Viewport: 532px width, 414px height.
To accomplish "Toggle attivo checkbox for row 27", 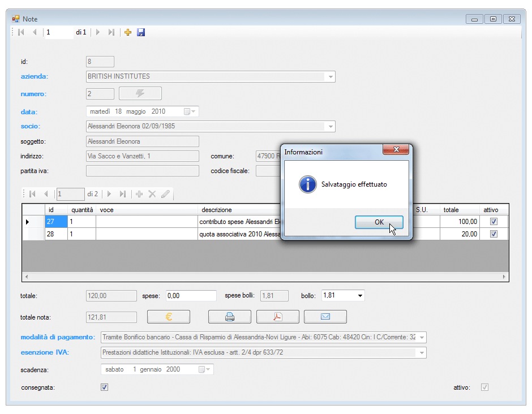I will coord(494,221).
